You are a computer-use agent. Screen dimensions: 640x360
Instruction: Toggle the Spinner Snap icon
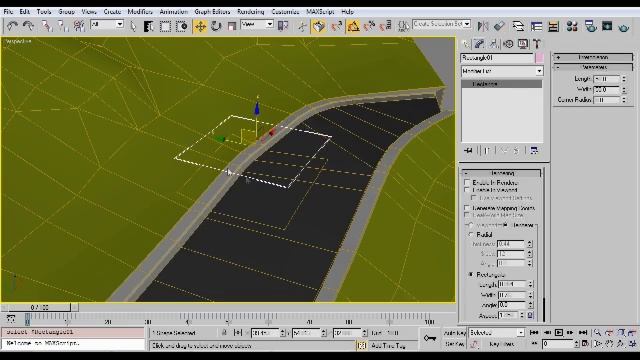[x=386, y=27]
